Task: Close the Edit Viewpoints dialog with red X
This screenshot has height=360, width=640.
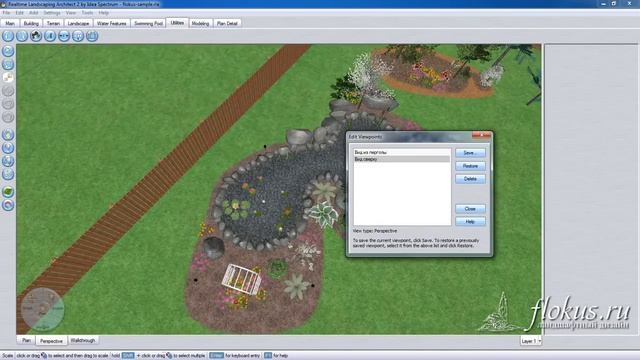Action: (x=481, y=135)
